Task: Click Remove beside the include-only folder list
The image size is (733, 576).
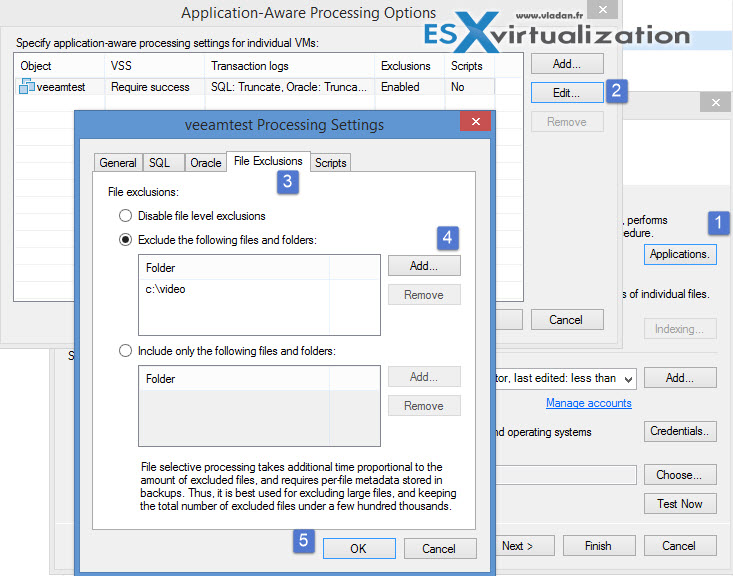Action: pos(424,405)
